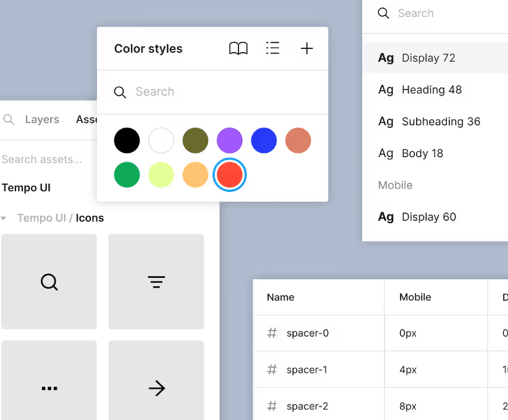Select the blue color swatch
508x420 pixels.
click(264, 140)
